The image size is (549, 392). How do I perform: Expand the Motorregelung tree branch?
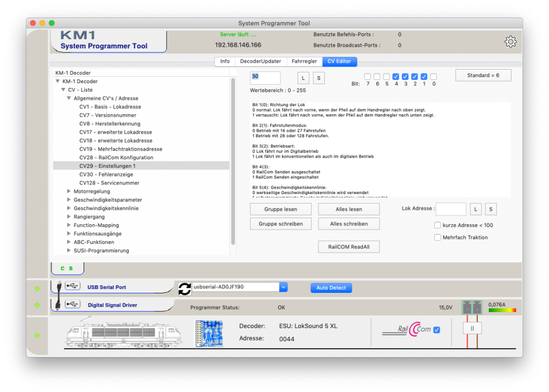(x=69, y=191)
